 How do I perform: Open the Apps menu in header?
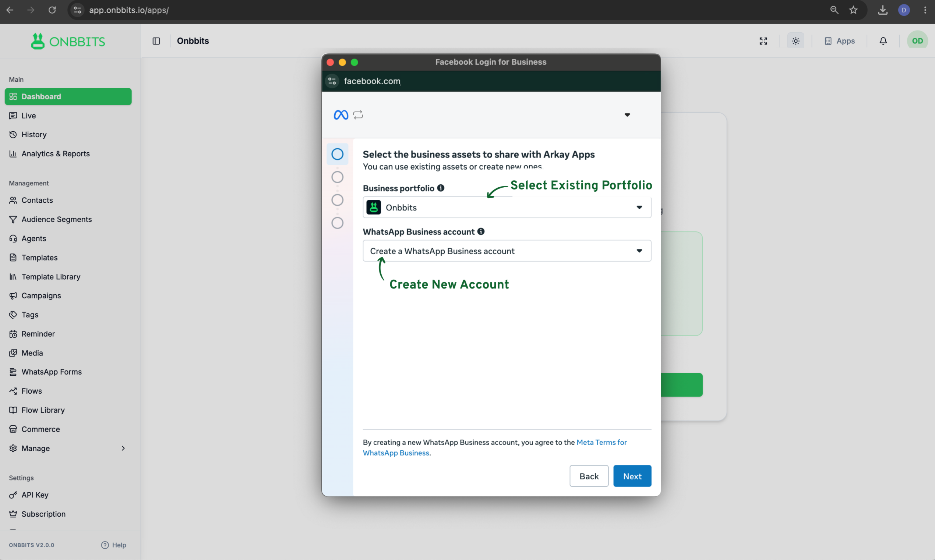840,41
